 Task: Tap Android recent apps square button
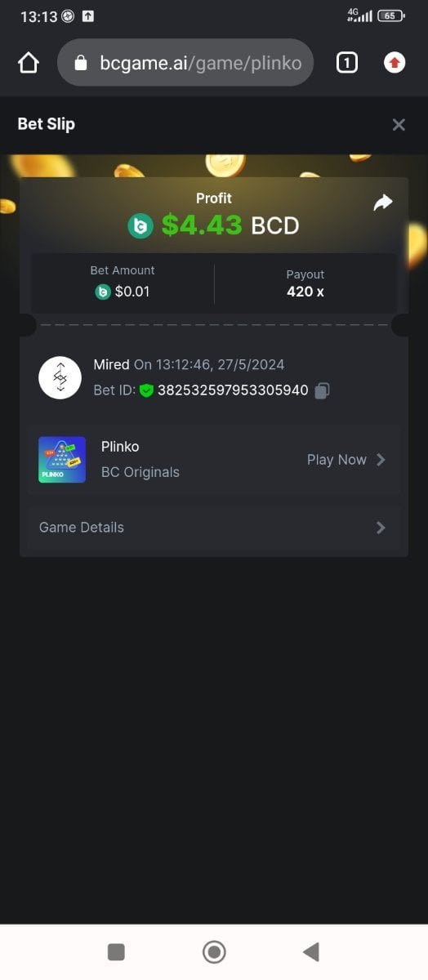(116, 951)
